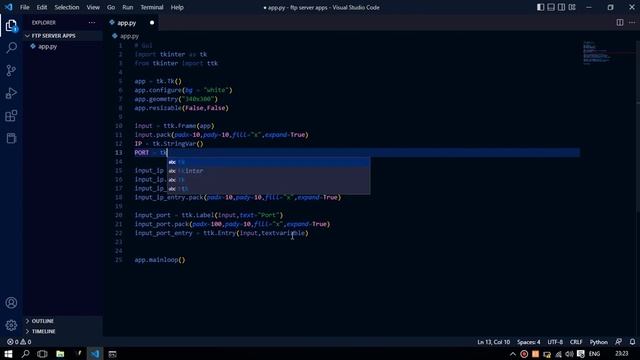The image size is (640, 360).
Task: Open the Manage gear icon
Action: click(x=11, y=325)
